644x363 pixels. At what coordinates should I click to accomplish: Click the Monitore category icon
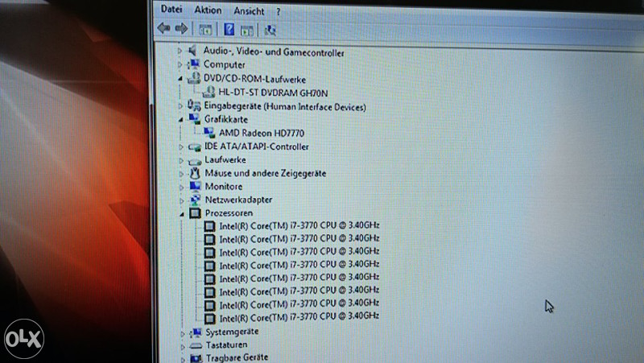click(x=195, y=186)
